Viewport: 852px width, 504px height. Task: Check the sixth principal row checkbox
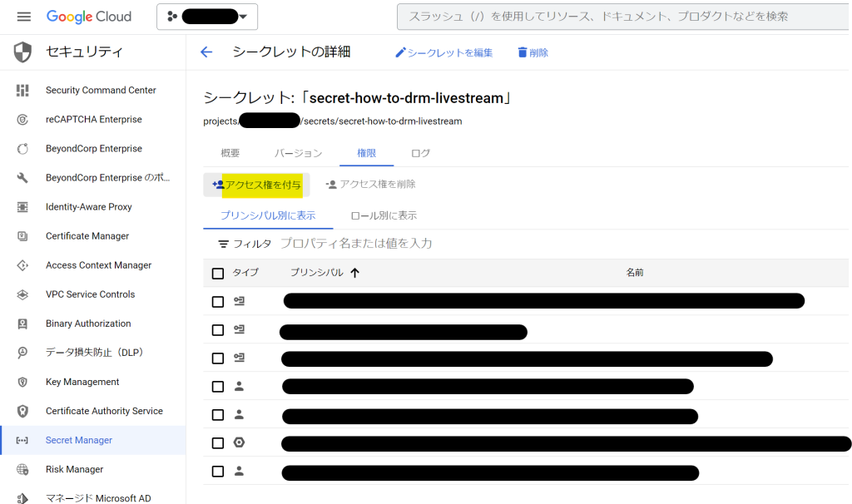click(218, 443)
